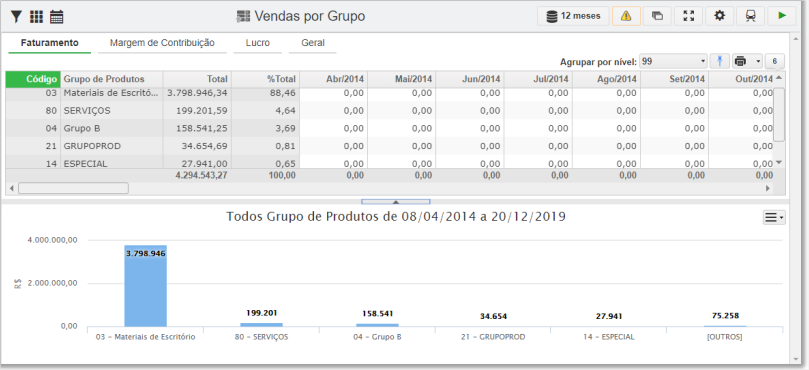Select the ESPECIAL row name cell
Screen dimensions: 809x370
112,163
